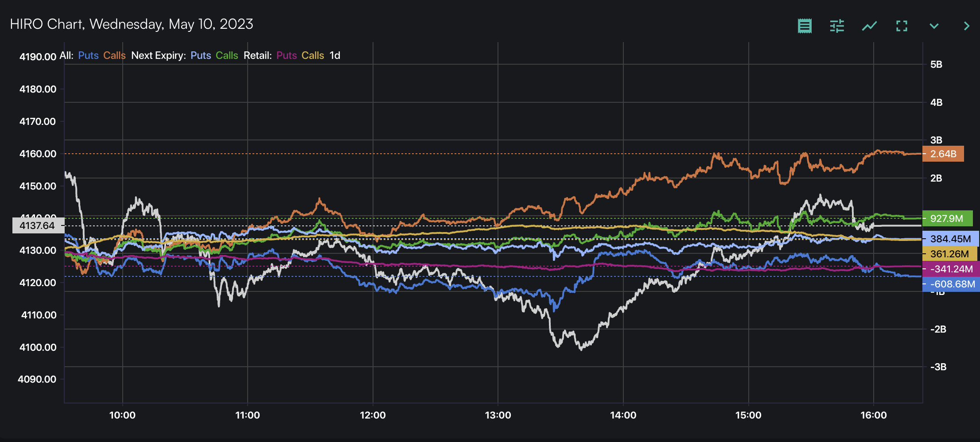Screen dimensions: 980x442
Task: Click the 4190.00 price axis label
Action: coord(38,57)
